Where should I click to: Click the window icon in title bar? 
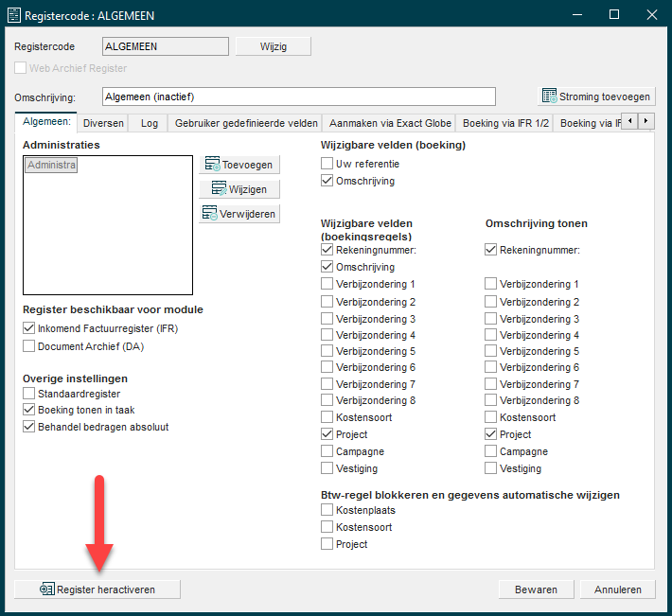[14, 15]
